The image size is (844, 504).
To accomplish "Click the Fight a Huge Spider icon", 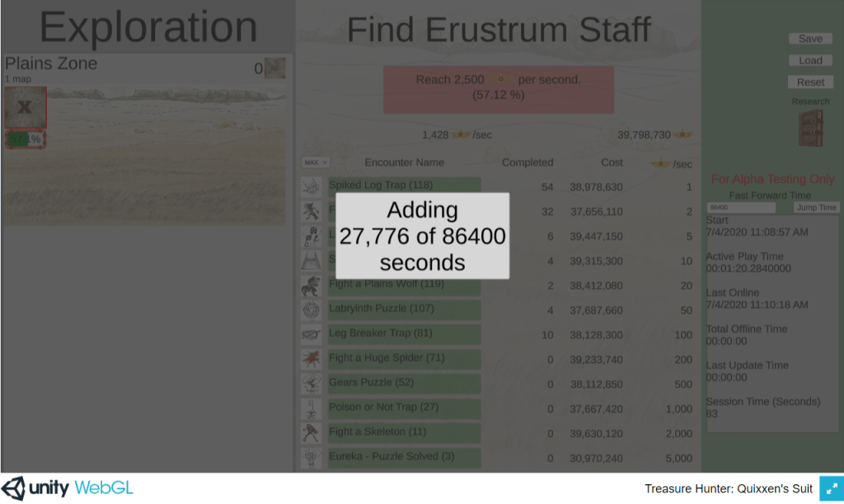I will coord(312,358).
